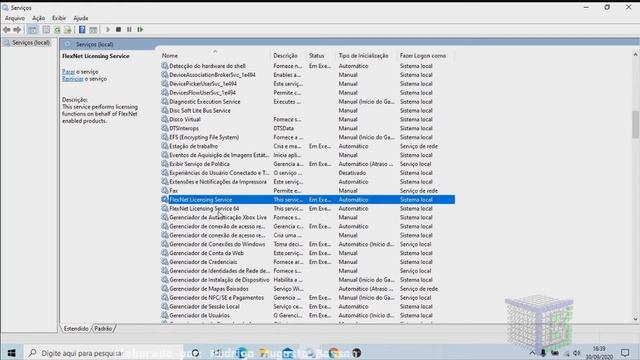Click the gear icon beside Gerenciador de Credenciais
Image resolution: width=640 pixels, height=360 pixels.
click(165, 262)
